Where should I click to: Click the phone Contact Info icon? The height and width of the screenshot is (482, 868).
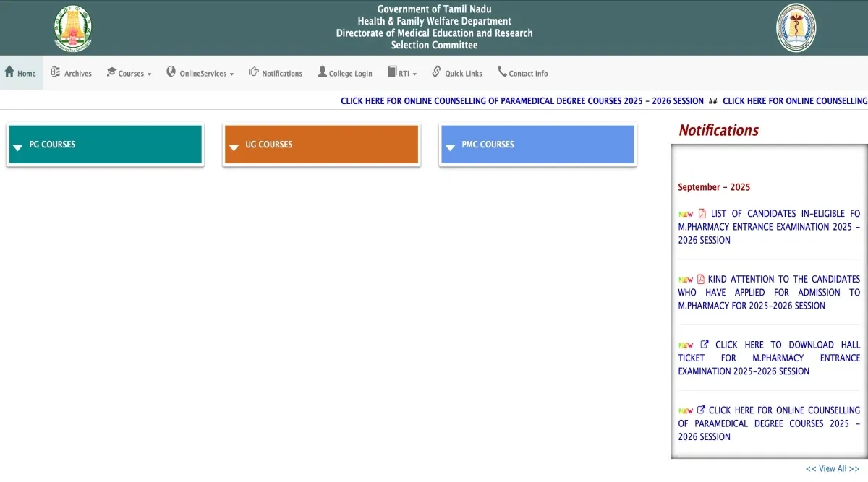[x=502, y=72]
